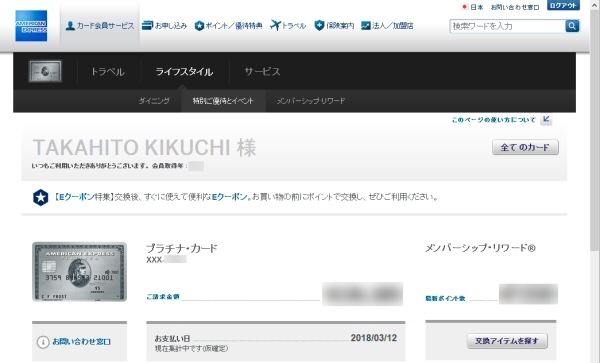The width and height of the screenshot is (600, 363).
Task: Open お問い合わせ窓口 link at the top
Action: click(x=515, y=7)
